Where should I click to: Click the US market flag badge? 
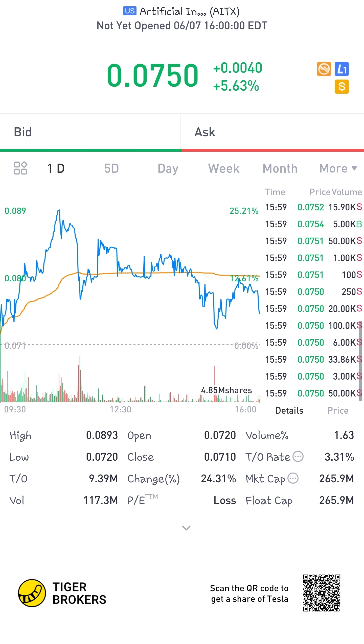130,11
